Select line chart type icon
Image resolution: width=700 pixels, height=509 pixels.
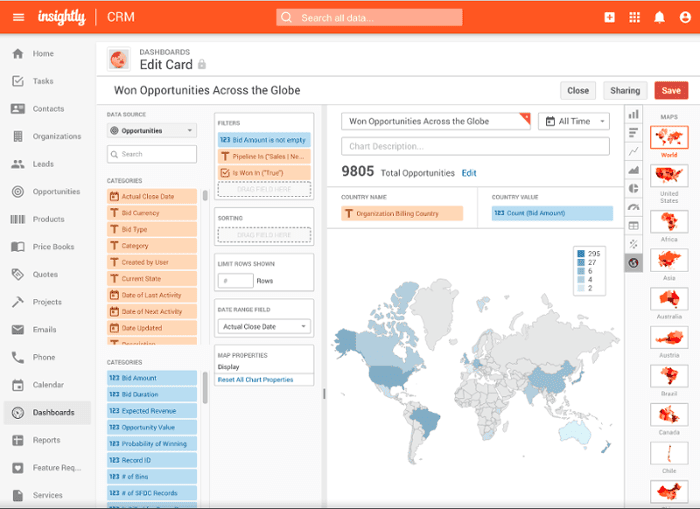tap(633, 151)
